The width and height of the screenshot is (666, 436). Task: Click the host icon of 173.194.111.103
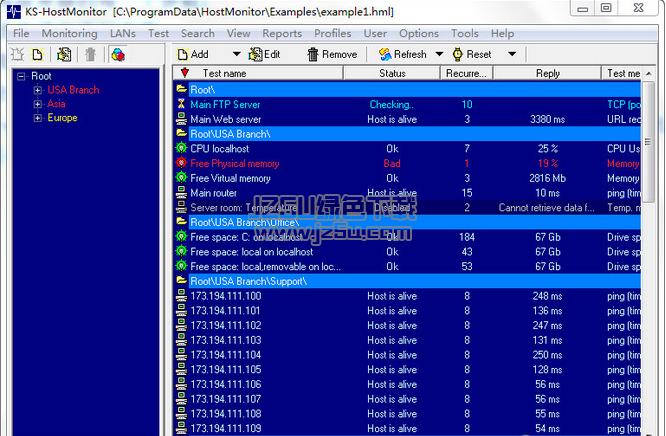(181, 340)
